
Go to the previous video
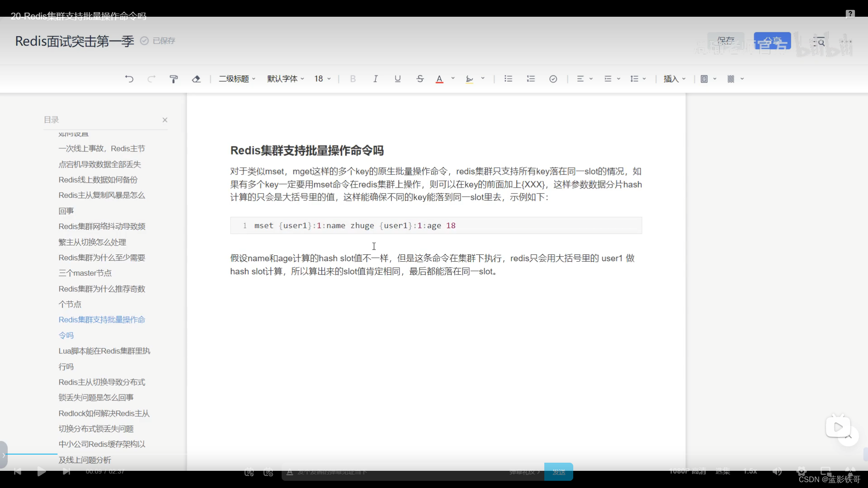[17, 471]
